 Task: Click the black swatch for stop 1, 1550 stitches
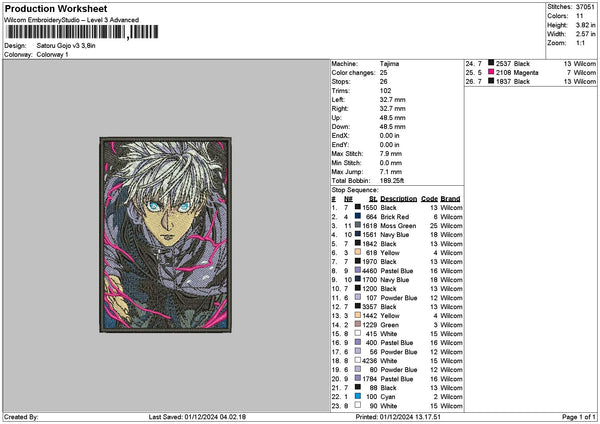[358, 207]
